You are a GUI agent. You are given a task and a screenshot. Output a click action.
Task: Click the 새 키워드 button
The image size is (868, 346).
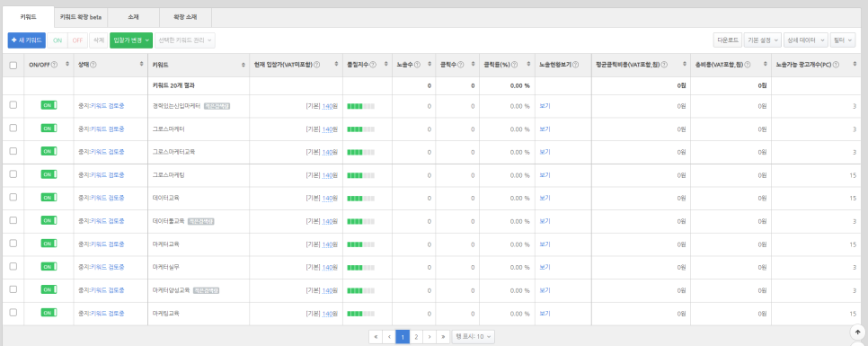point(27,40)
